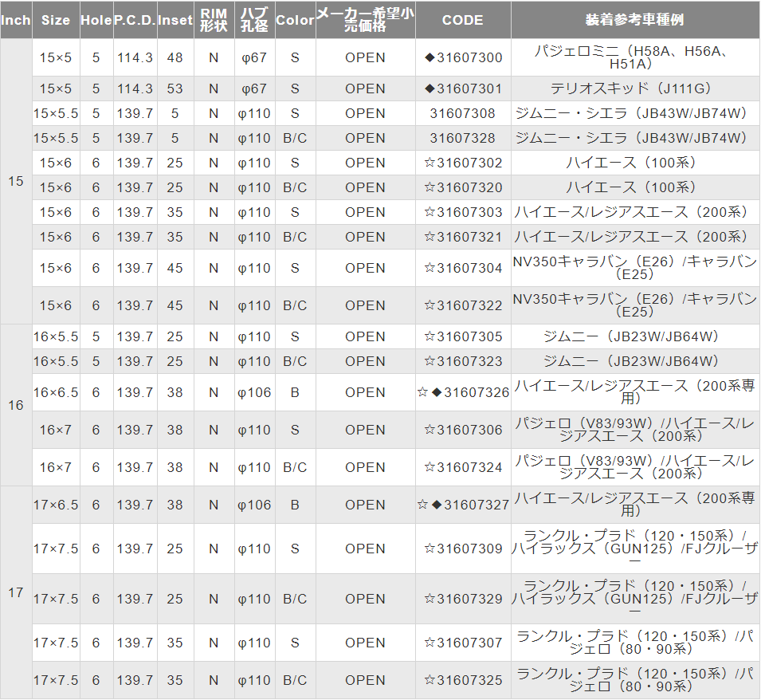Click ジムニー（JB23W/JB64W） in row 31607305
Viewport: 761px width, 700px height.
[x=635, y=337]
